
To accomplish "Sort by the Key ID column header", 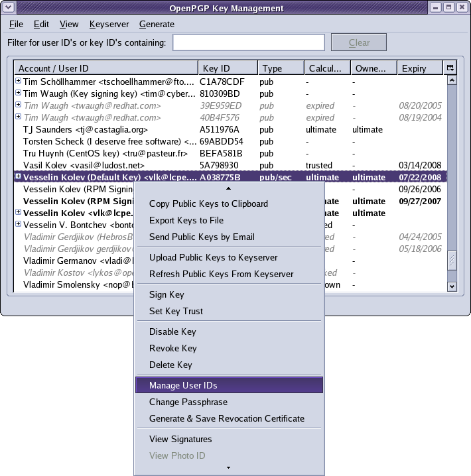I will 228,68.
